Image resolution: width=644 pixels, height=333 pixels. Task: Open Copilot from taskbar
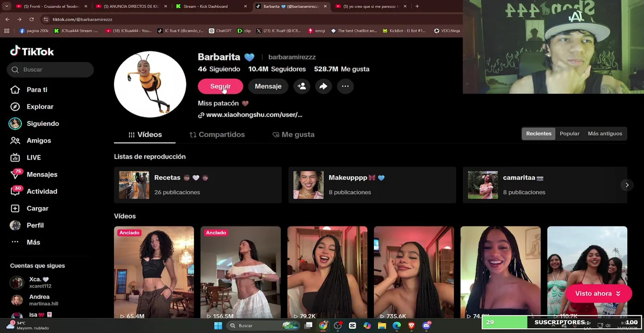[x=367, y=326]
